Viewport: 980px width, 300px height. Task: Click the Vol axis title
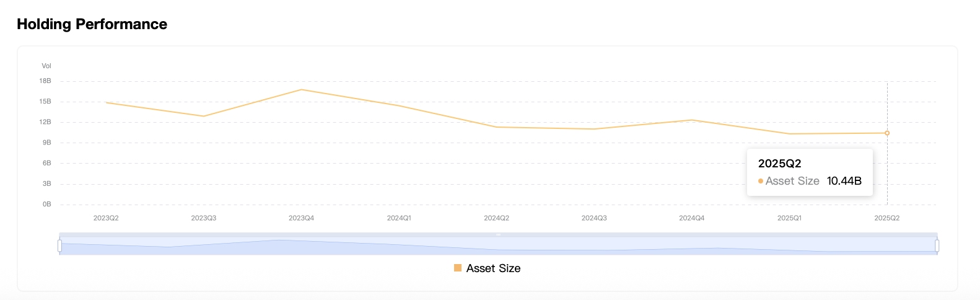click(46, 66)
